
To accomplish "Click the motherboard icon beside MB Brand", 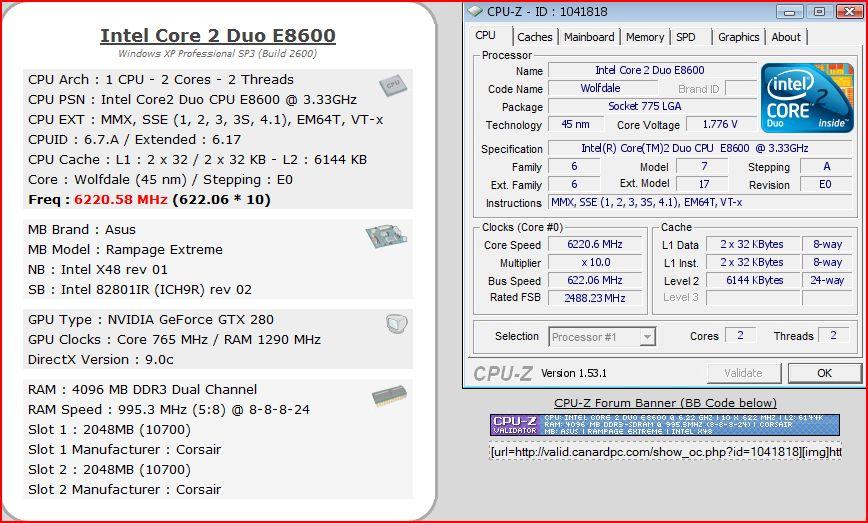I will click(386, 236).
